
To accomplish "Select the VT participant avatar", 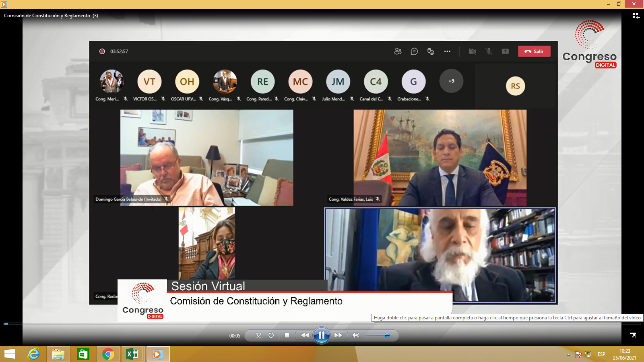I will (x=149, y=82).
